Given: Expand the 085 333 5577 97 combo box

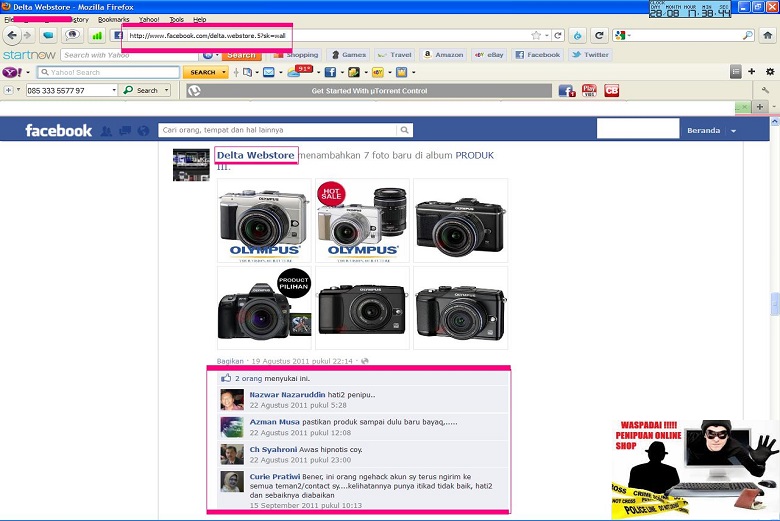Looking at the screenshot, I should coord(114,90).
